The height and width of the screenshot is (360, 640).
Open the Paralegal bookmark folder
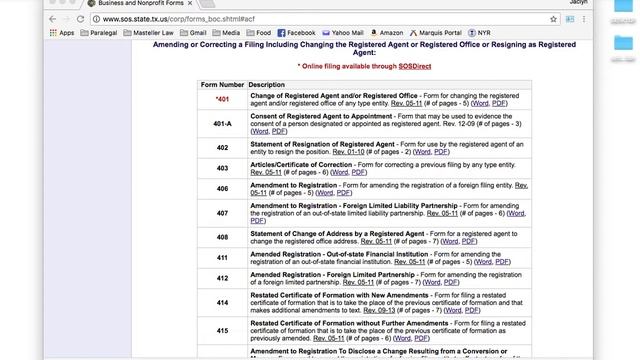(x=99, y=33)
